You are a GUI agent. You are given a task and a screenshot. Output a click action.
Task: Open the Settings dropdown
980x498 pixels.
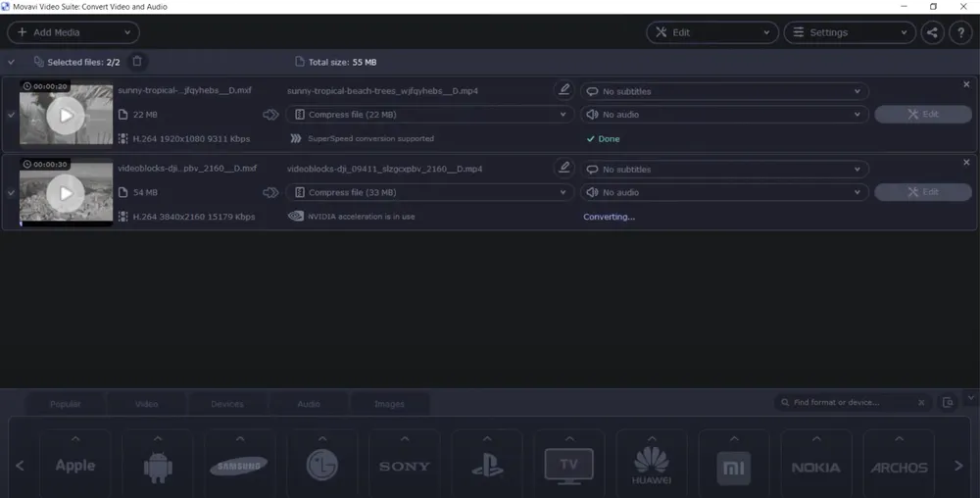point(850,32)
